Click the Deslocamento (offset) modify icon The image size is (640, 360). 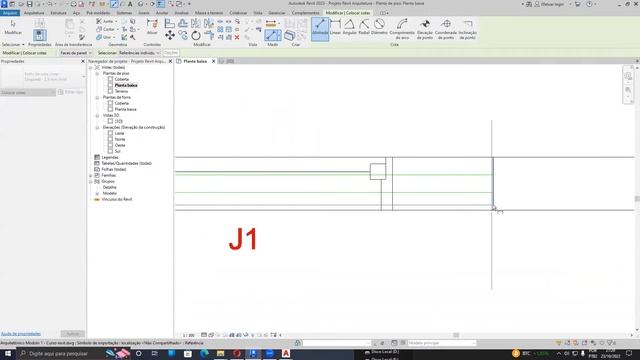tap(183, 23)
